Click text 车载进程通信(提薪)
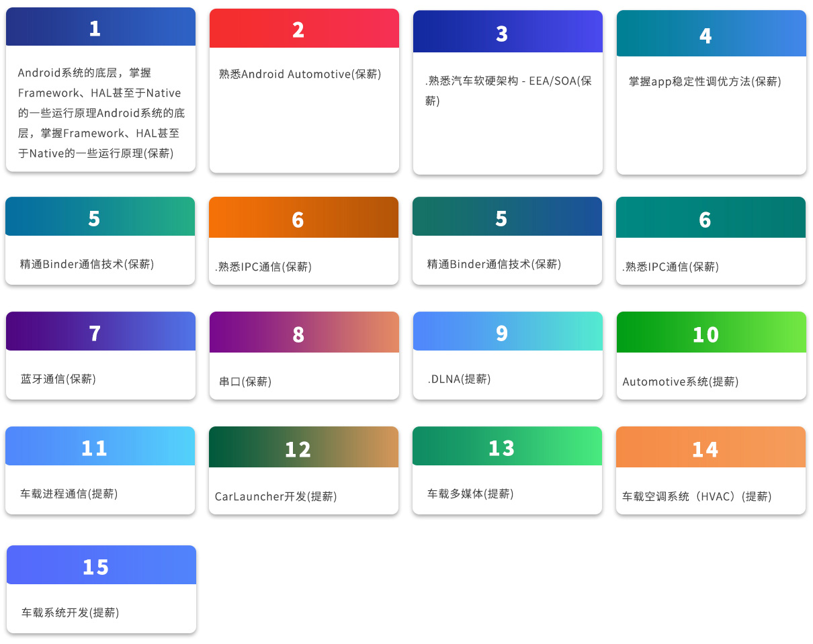Viewport: 813px width, 644px height. coord(69,494)
